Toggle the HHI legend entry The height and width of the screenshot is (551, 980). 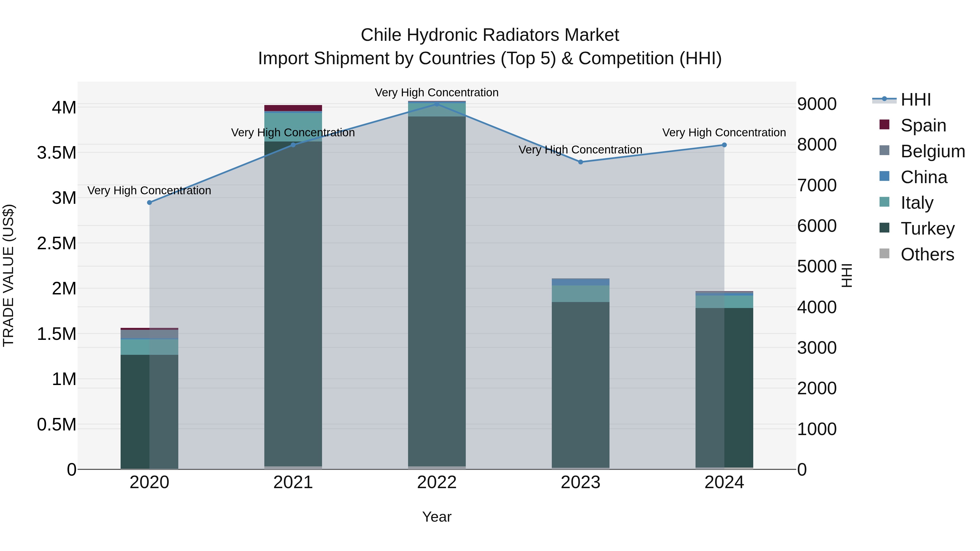(x=902, y=100)
